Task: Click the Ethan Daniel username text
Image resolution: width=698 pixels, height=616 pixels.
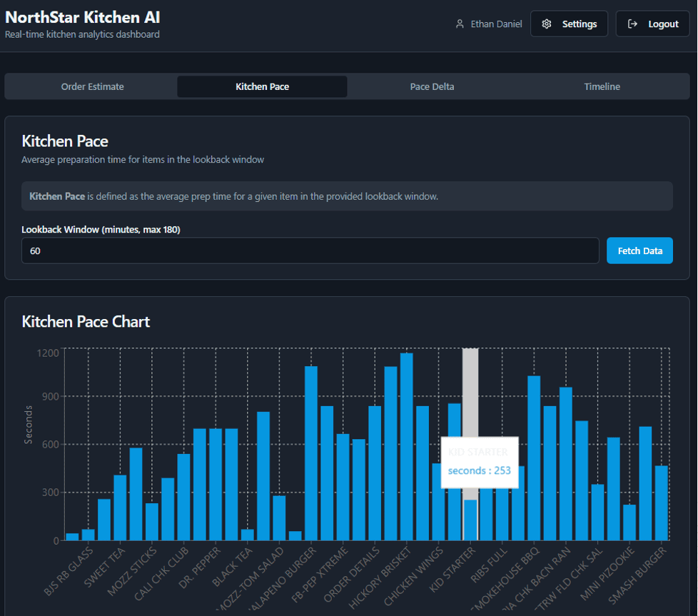Action: [496, 24]
